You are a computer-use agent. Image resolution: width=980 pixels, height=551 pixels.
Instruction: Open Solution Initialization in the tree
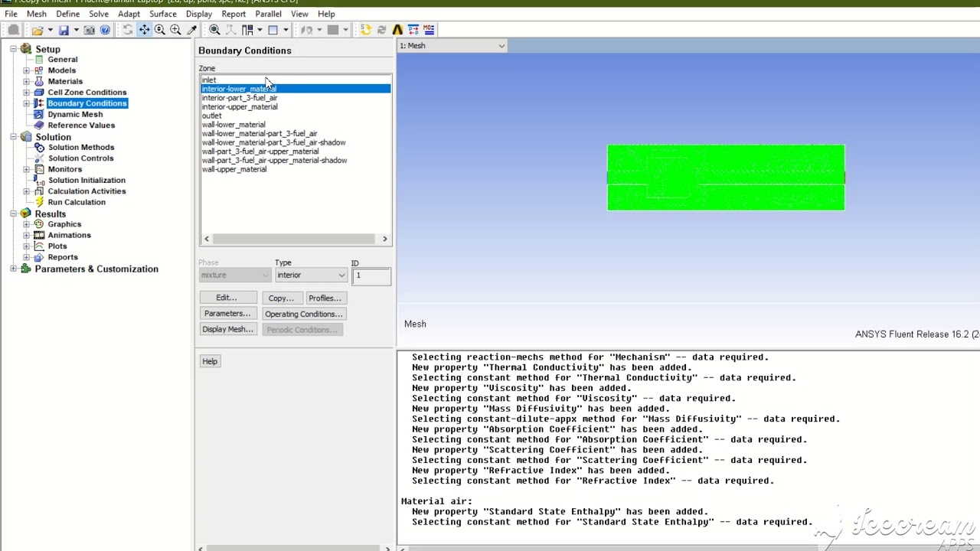pos(87,181)
